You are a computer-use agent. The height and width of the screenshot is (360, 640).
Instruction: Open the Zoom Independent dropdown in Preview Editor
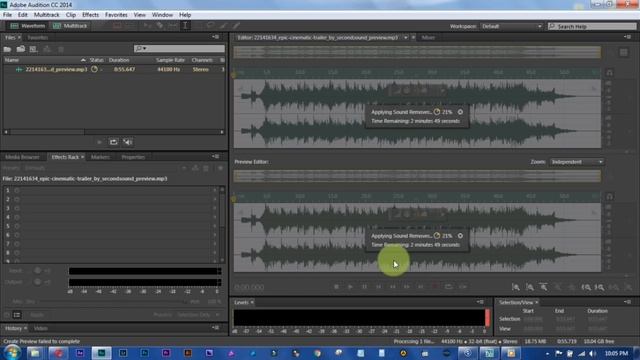(576, 162)
